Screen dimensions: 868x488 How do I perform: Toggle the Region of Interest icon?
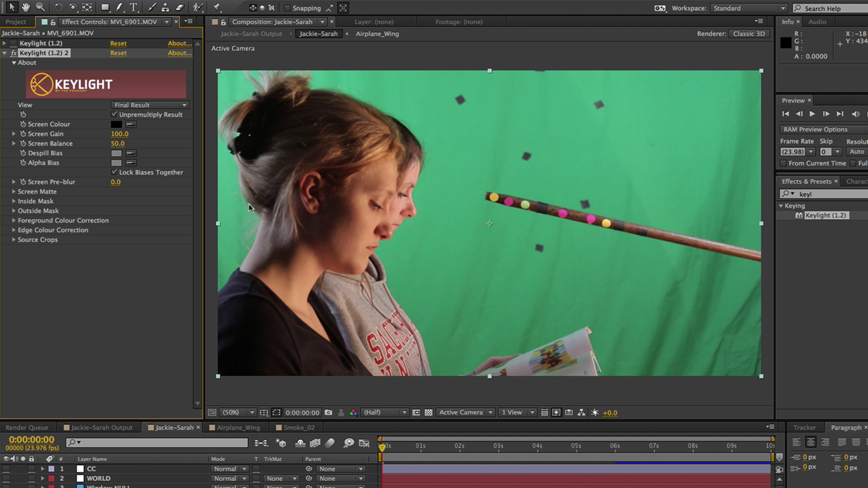pos(416,413)
